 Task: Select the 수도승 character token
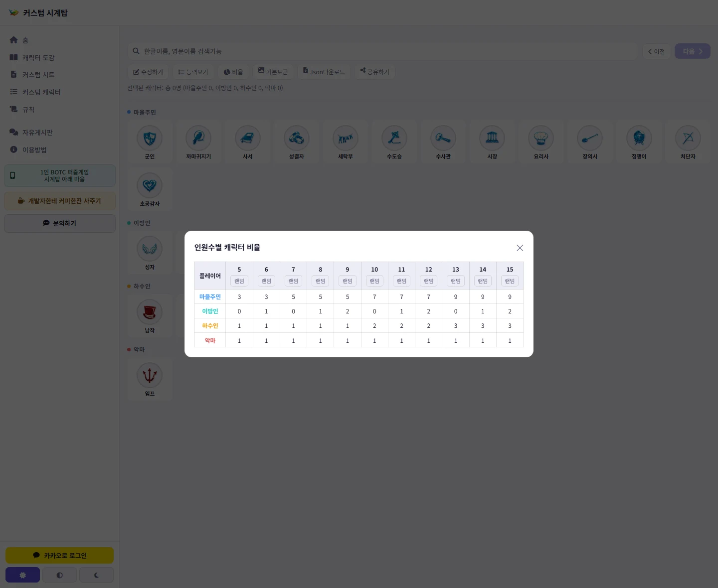click(x=394, y=142)
